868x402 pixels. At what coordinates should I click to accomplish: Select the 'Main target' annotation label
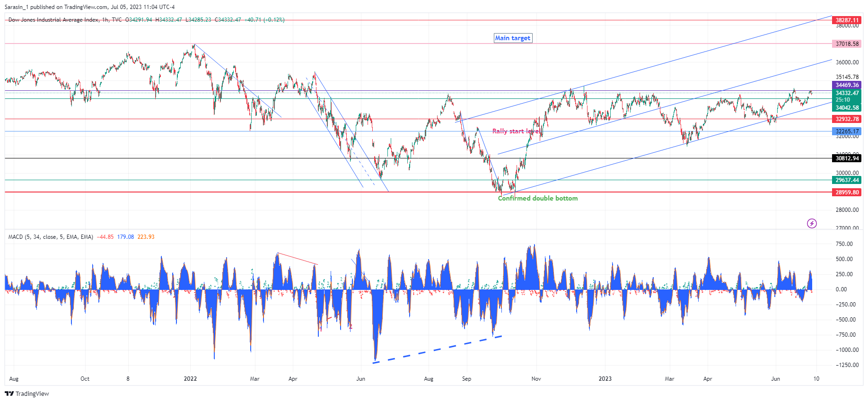click(513, 38)
